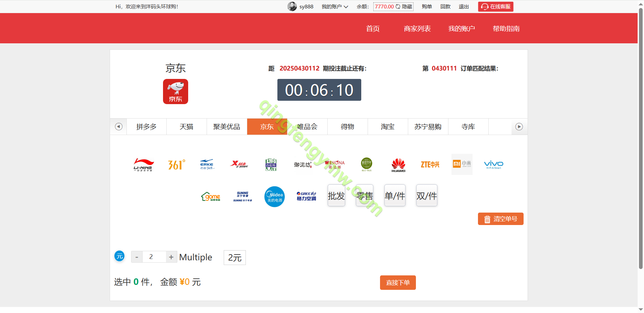
Task: Select the vivo brand logo
Action: 493,165
